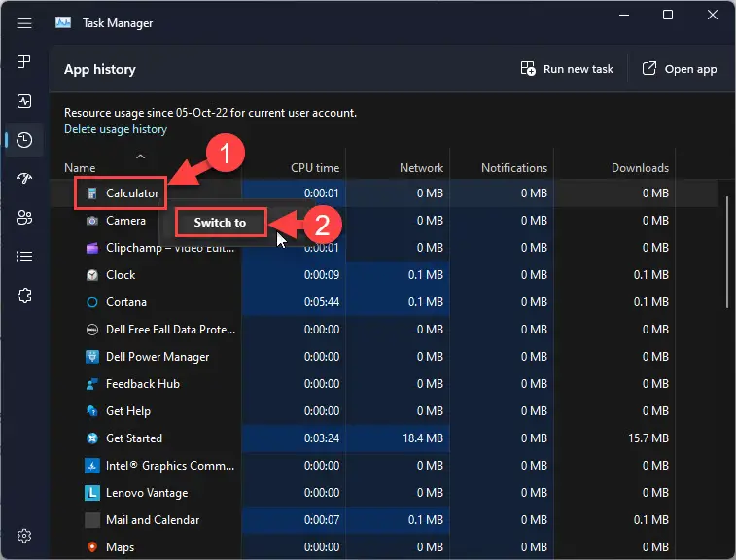The width and height of the screenshot is (736, 560).
Task: Select the Get Started row
Action: 384,437
